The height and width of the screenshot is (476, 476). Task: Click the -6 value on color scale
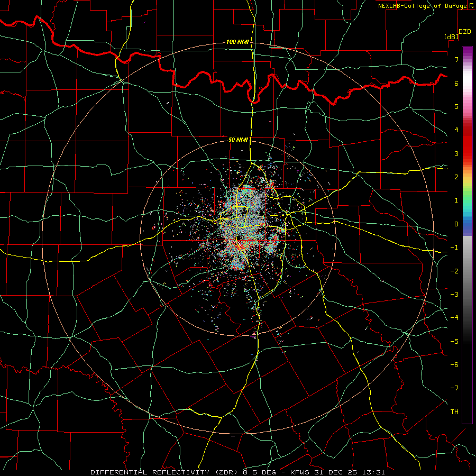454,365
